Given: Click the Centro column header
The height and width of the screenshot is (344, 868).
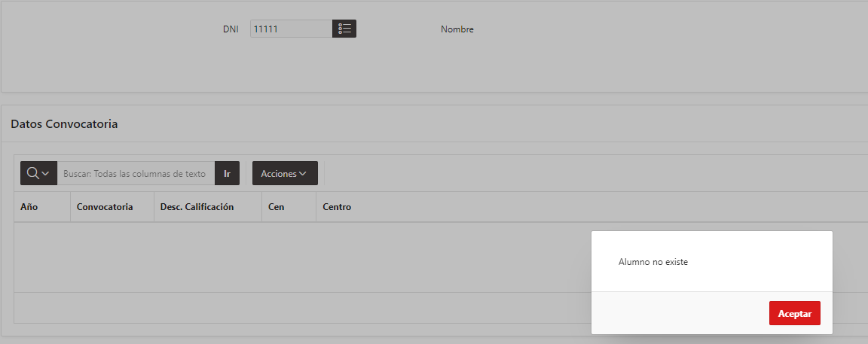Looking at the screenshot, I should pyautogui.click(x=337, y=207).
